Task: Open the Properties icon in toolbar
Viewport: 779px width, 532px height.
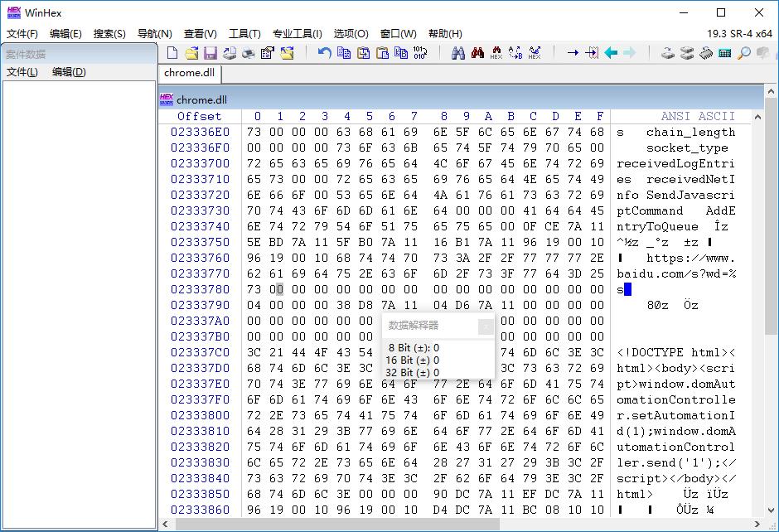Action: pyautogui.click(x=268, y=53)
